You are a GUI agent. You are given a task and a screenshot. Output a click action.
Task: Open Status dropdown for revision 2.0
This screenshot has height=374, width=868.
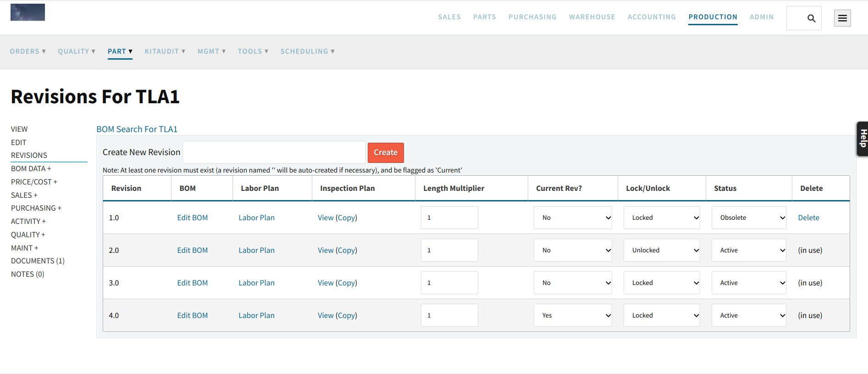coord(749,250)
